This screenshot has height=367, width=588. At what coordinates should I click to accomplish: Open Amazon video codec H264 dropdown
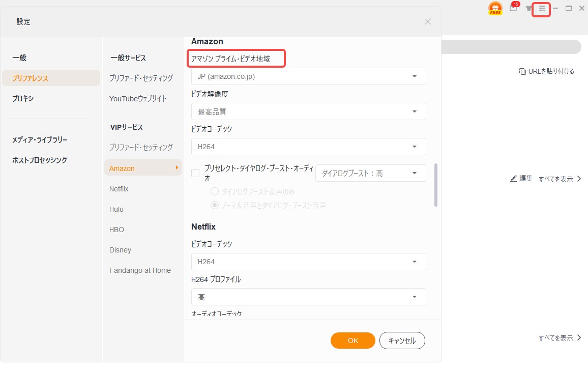tap(308, 147)
